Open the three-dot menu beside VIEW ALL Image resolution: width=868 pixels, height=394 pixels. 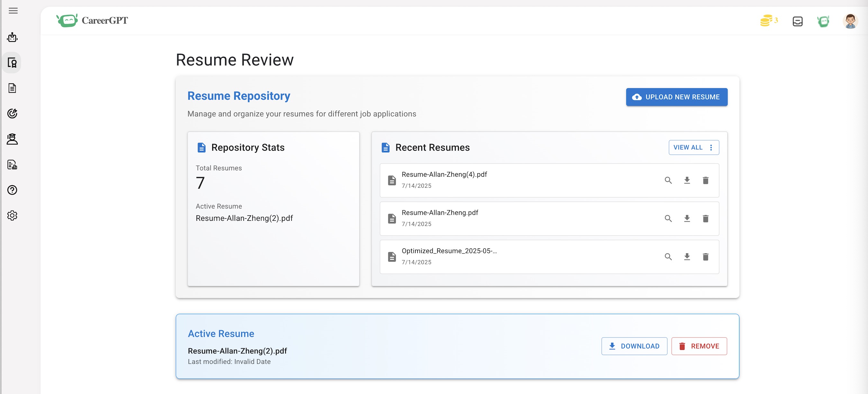click(x=711, y=147)
